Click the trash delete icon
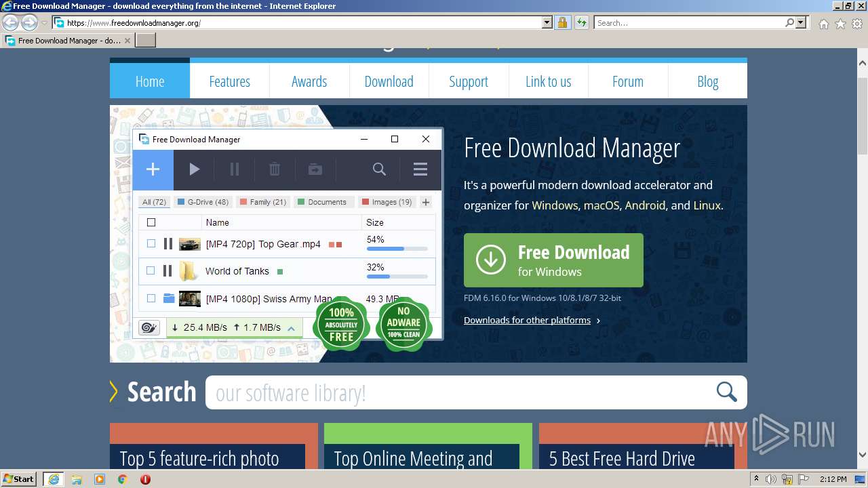The height and width of the screenshot is (488, 868). coord(275,169)
